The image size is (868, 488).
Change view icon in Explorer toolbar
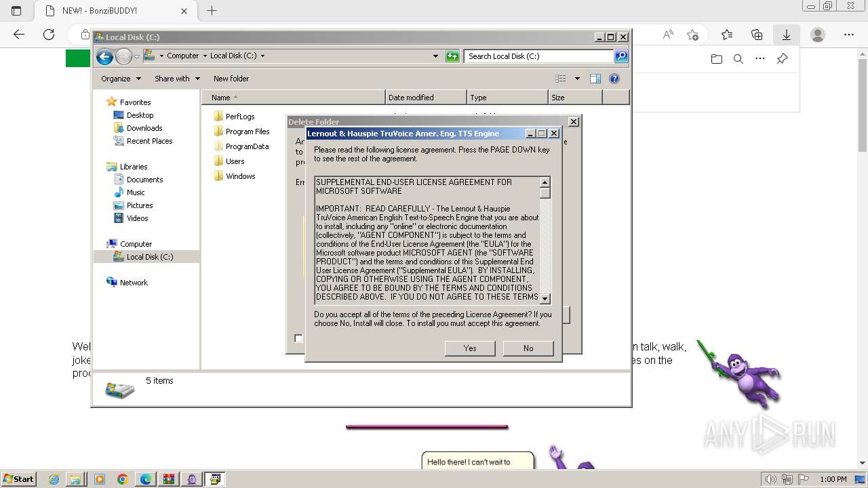pos(561,79)
